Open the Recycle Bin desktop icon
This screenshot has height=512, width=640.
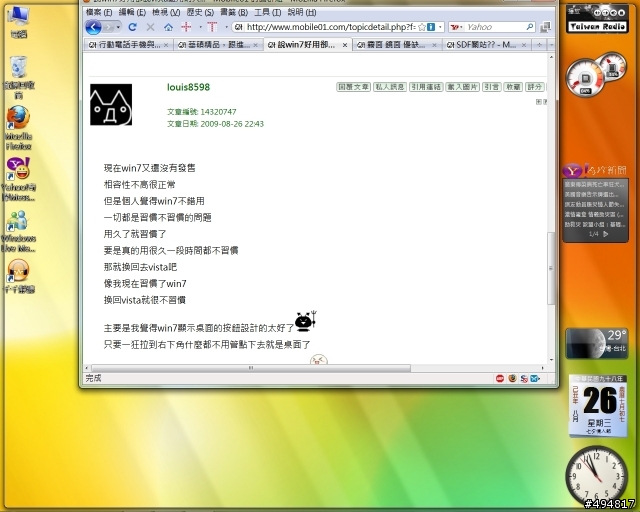[19, 78]
